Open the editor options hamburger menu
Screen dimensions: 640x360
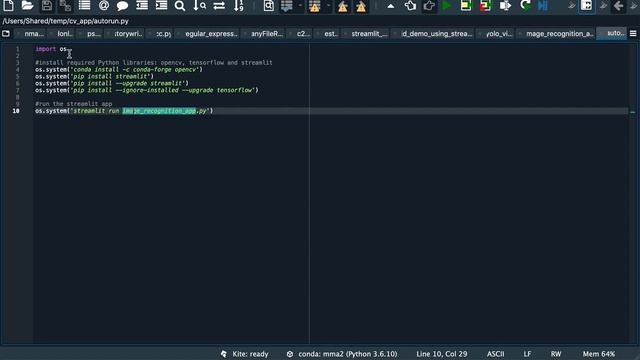tap(633, 33)
